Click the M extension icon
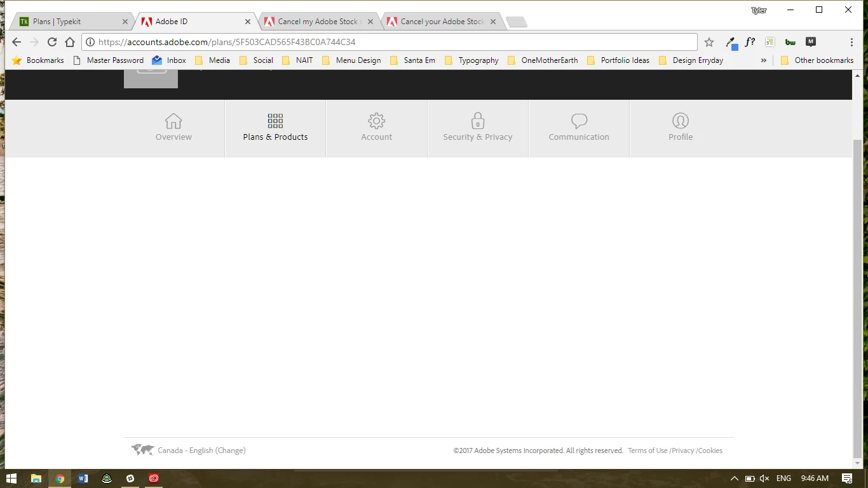This screenshot has width=868, height=488. pyautogui.click(x=811, y=42)
